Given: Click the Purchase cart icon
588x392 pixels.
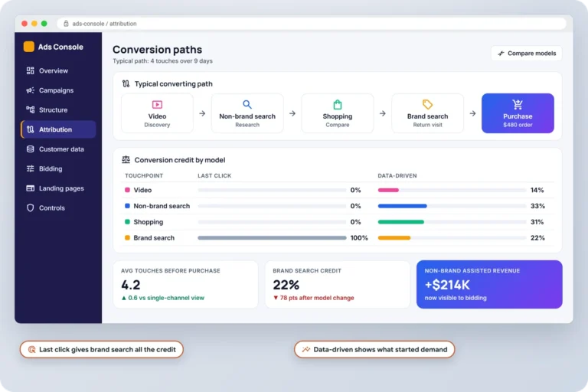Looking at the screenshot, I should pos(518,104).
